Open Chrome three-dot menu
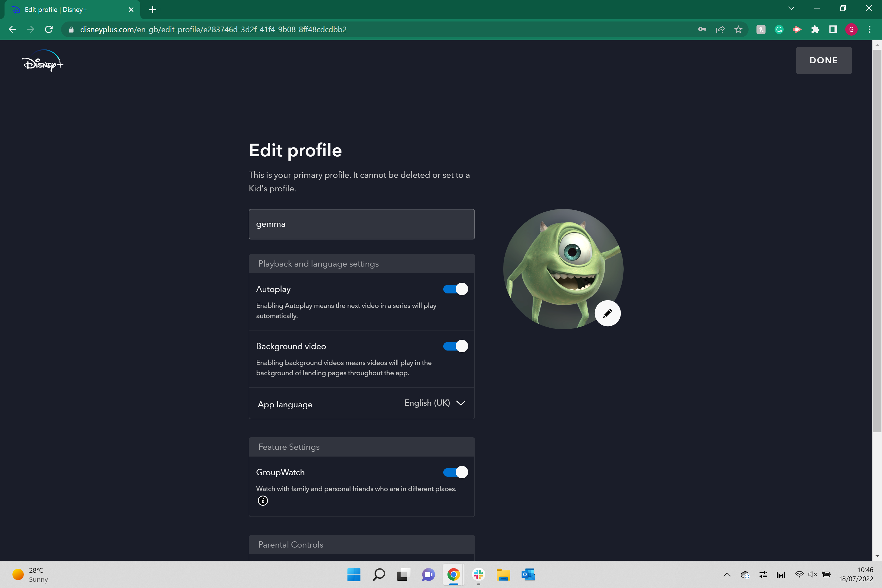 [x=870, y=29]
